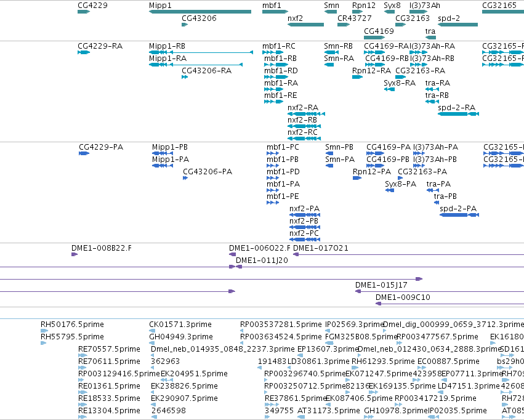Select the Syx8 gene label

pos(392,6)
